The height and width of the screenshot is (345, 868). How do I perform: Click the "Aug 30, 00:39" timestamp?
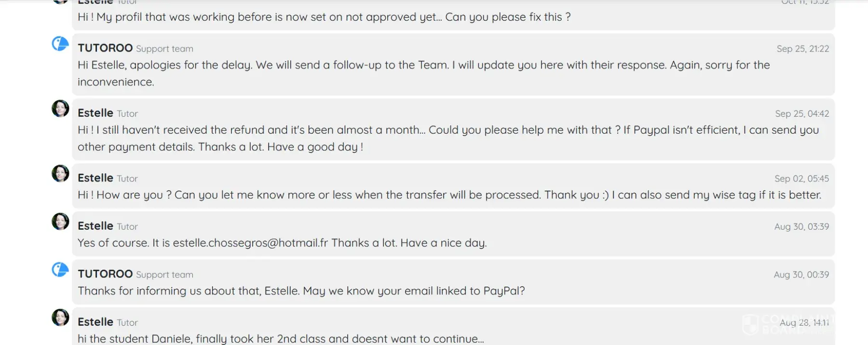coord(801,275)
